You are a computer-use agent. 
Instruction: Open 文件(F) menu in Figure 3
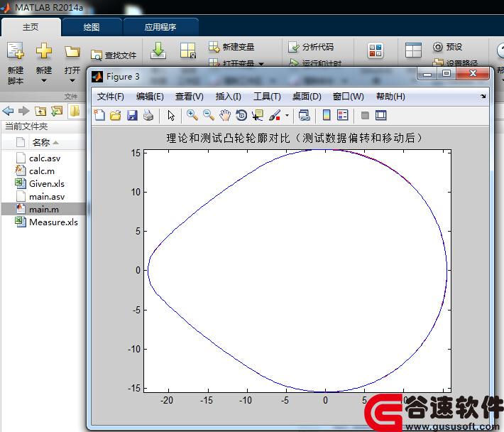pos(110,97)
